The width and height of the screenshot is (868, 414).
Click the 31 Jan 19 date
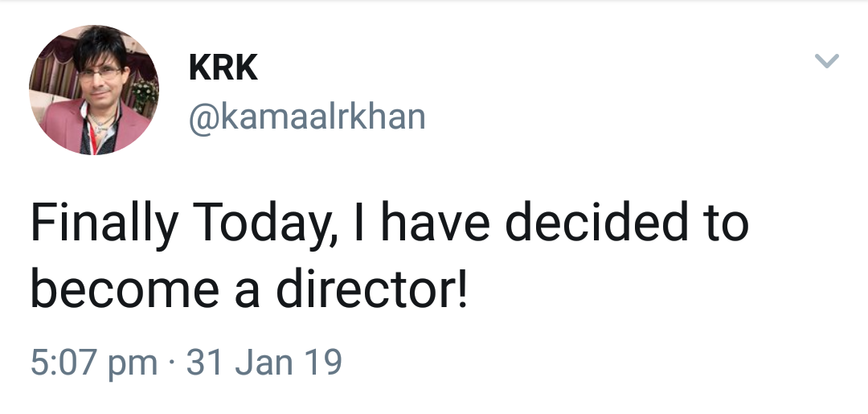click(264, 362)
